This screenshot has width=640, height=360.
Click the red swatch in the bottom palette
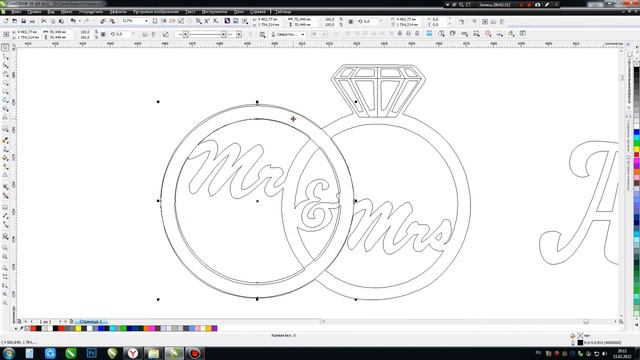(61, 328)
